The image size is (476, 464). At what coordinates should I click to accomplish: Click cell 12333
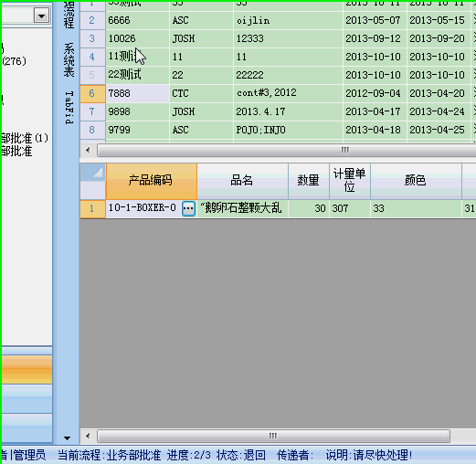[288, 39]
